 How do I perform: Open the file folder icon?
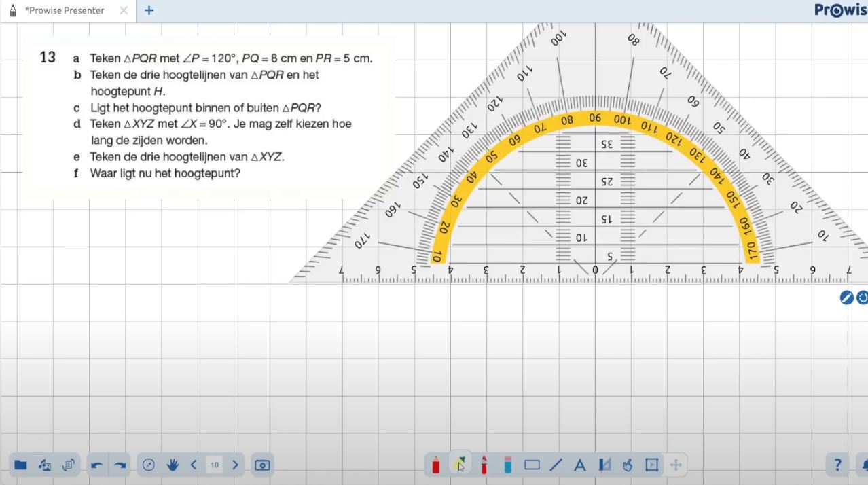coord(20,465)
